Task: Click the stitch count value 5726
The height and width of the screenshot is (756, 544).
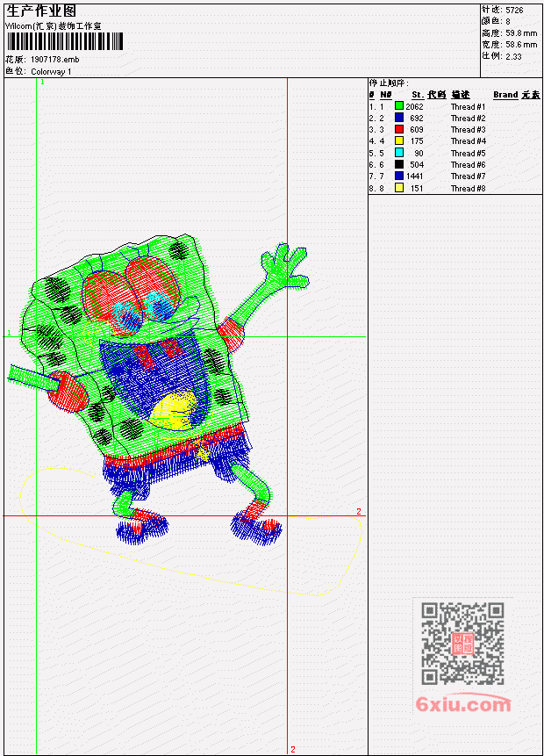Action: 514,10
